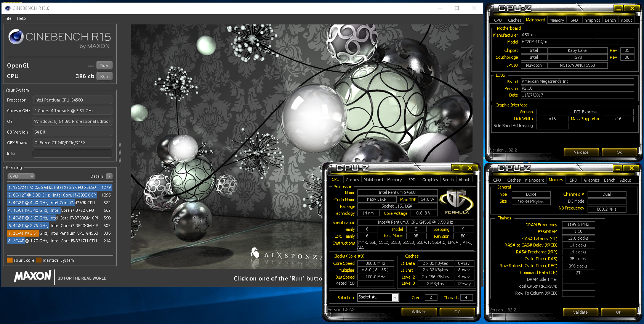Switch to CPU tab in Mainboard window
Screen dimensions: 644x324
(498, 20)
